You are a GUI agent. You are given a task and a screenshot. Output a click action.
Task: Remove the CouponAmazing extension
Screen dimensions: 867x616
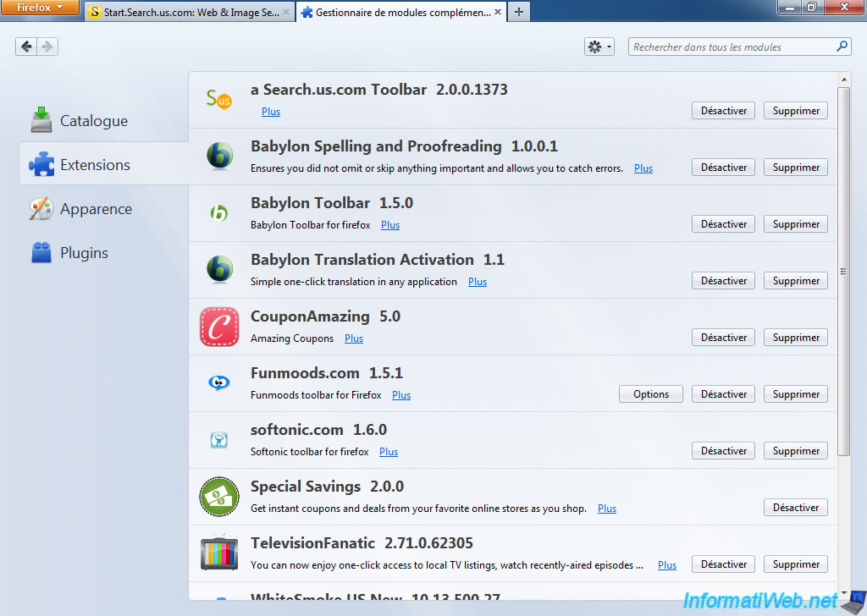click(796, 338)
